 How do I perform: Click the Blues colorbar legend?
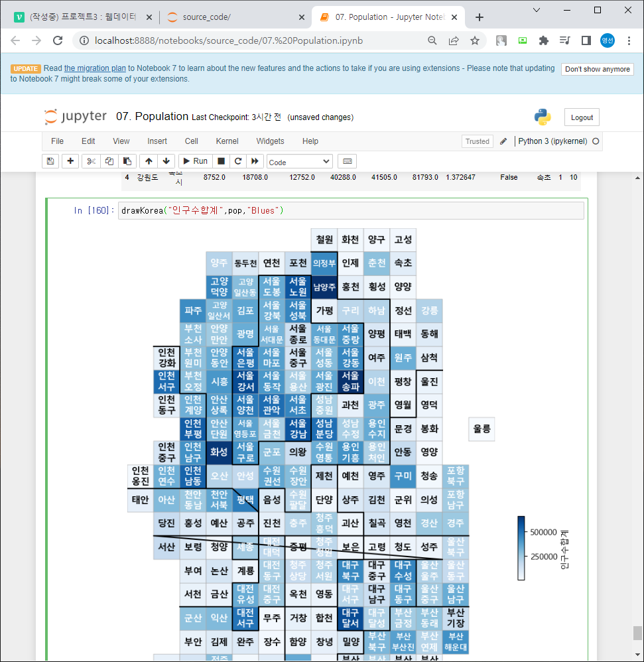tap(521, 548)
